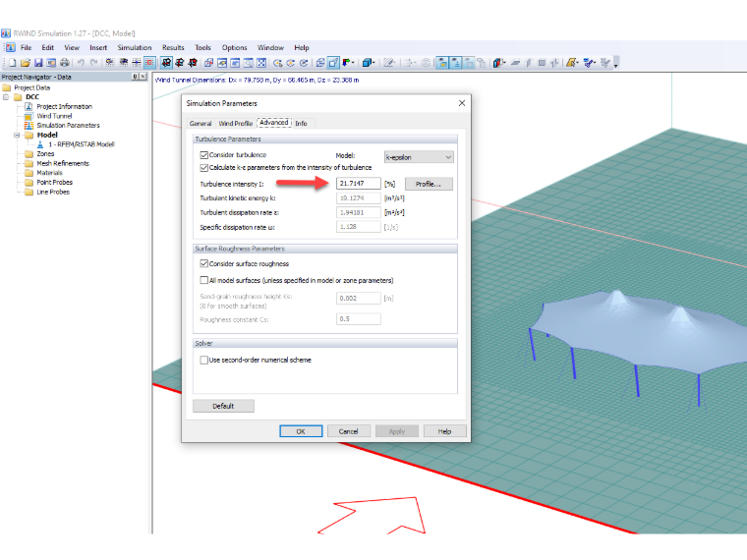Click the highlighted perspective box toolbar icon
The image size is (747, 560).
click(333, 62)
